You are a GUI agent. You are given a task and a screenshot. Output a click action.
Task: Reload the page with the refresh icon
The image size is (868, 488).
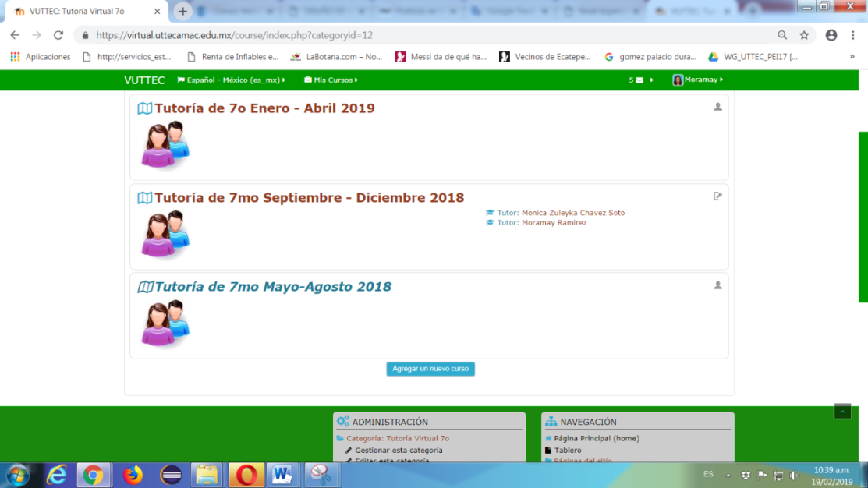tap(58, 35)
